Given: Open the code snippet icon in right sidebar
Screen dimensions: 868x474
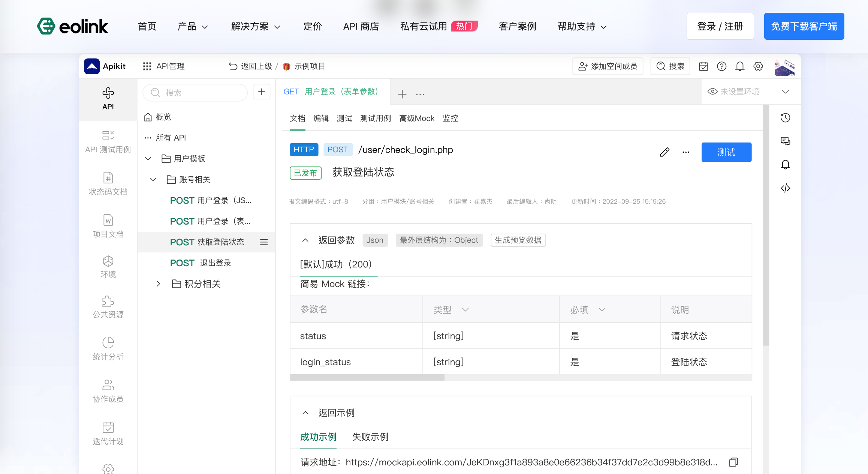Looking at the screenshot, I should point(785,188).
